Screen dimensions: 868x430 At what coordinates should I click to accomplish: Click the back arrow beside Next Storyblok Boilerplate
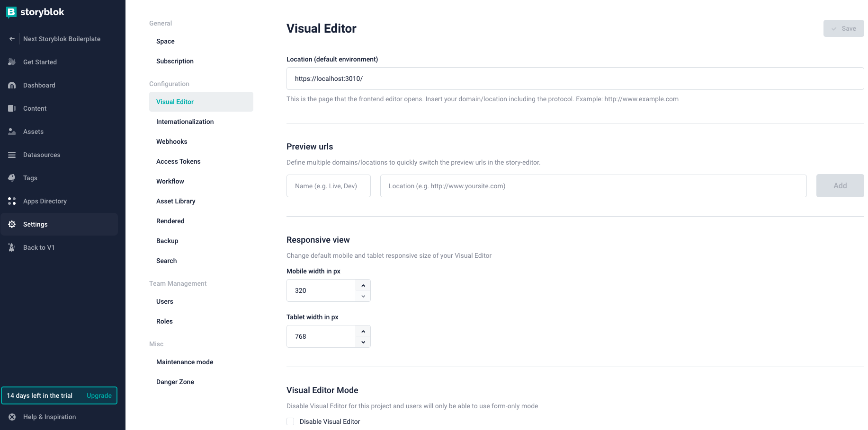pyautogui.click(x=12, y=39)
